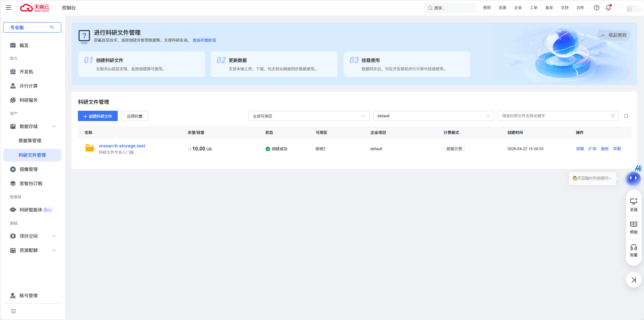Open 合作 in top menu

(x=580, y=8)
